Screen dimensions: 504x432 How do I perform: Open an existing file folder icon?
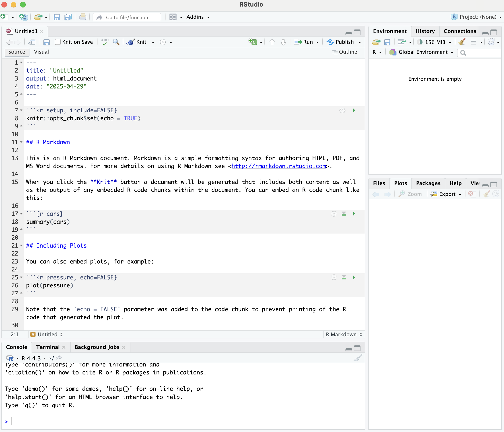pyautogui.click(x=38, y=17)
